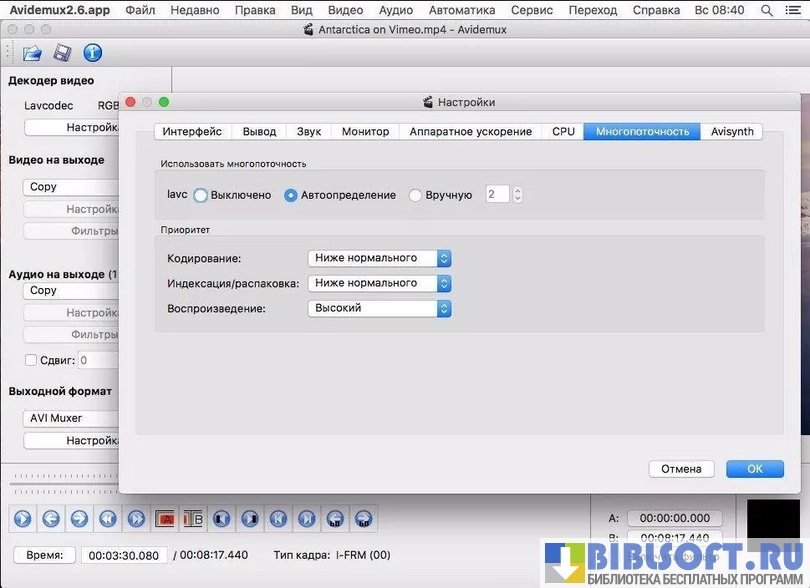
Task: Click the lavc thread count stepper
Action: pyautogui.click(x=517, y=195)
